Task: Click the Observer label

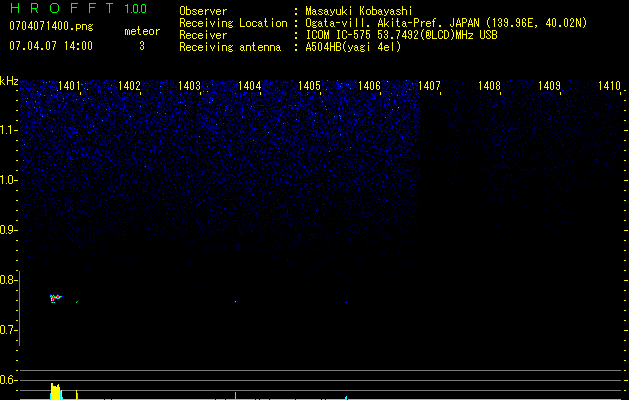Action: point(203,11)
